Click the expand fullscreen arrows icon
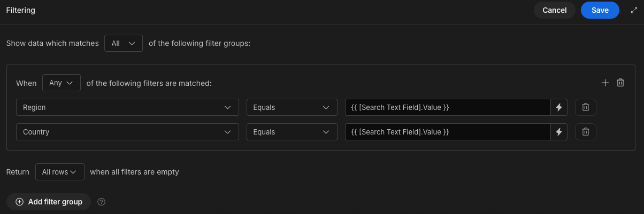Screen dimensions: 644x214 click(x=634, y=10)
